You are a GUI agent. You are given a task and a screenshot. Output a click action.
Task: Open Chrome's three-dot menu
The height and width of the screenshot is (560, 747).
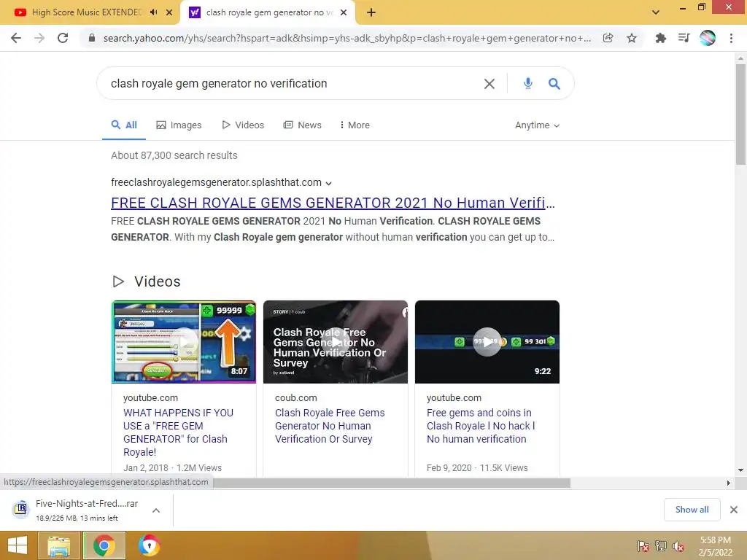731,38
